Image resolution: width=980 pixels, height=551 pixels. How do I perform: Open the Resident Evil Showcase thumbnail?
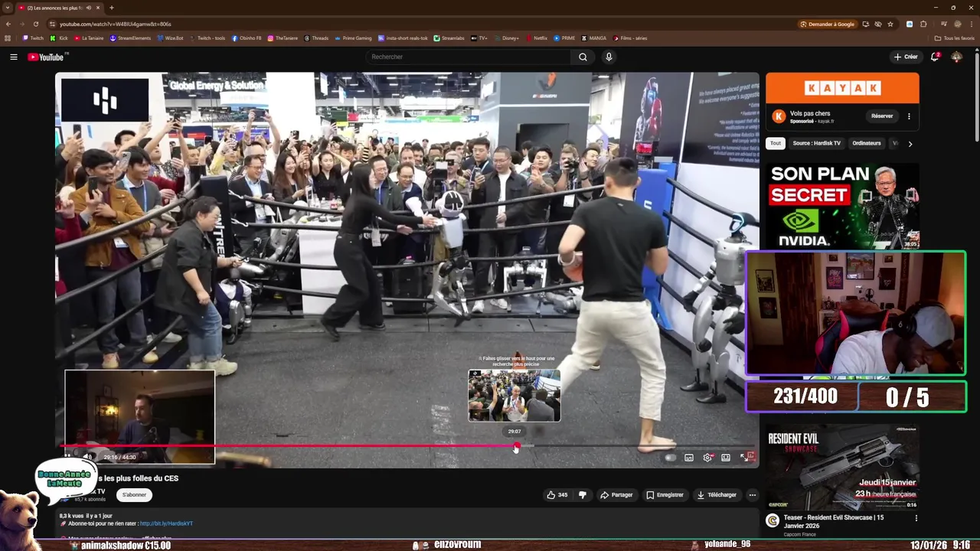842,467
